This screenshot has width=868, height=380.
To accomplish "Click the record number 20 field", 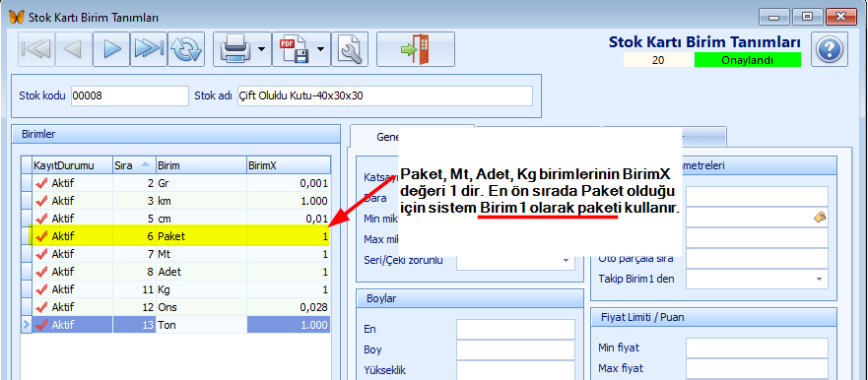I will tap(658, 60).
